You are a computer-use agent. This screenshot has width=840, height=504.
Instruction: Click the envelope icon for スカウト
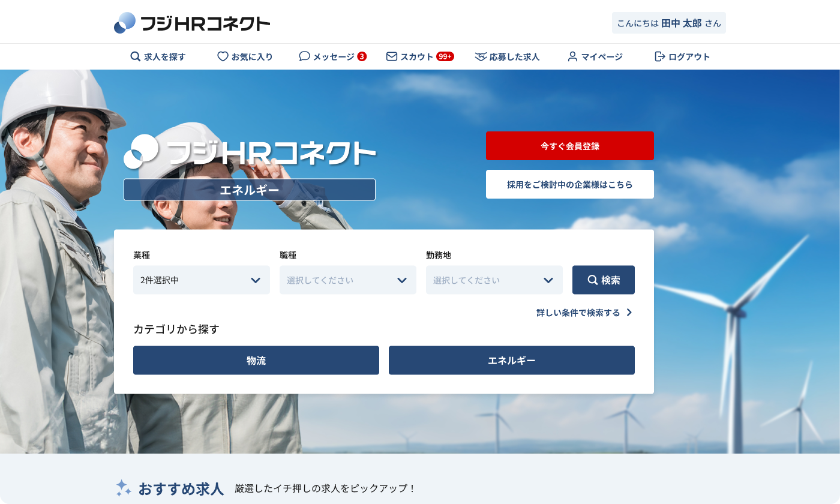point(391,56)
